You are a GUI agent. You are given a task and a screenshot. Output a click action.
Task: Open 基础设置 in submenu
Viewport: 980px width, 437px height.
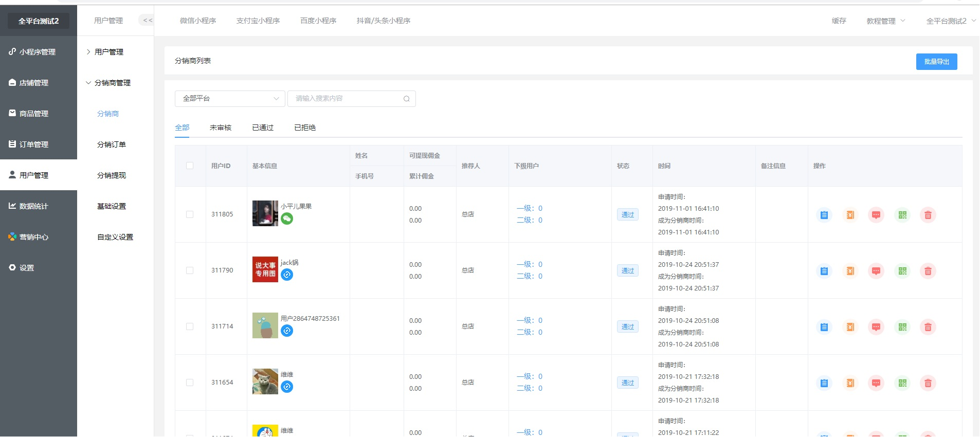tap(112, 206)
